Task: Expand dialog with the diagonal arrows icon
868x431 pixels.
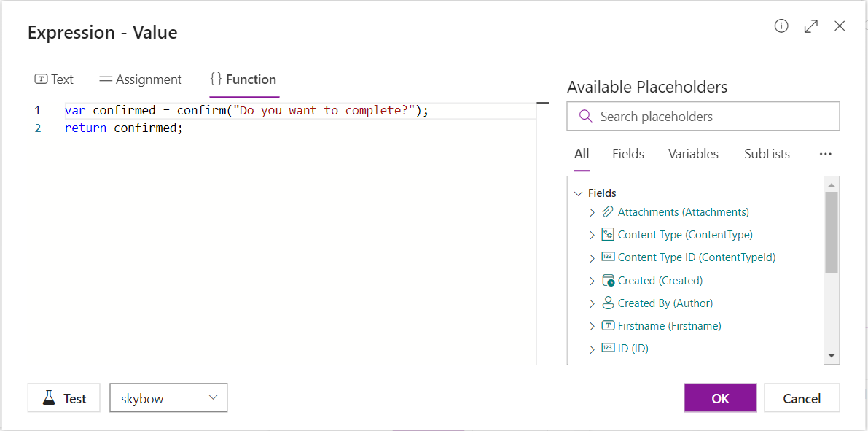Action: click(x=810, y=26)
